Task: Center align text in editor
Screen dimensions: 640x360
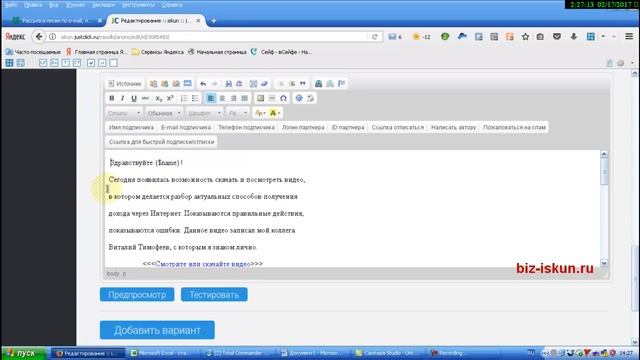Action: coord(222,98)
